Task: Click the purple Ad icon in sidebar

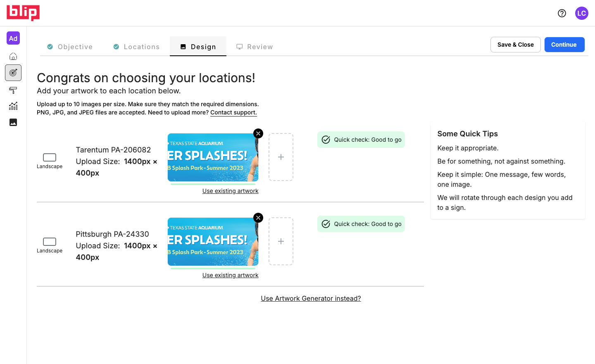Action: point(13,38)
